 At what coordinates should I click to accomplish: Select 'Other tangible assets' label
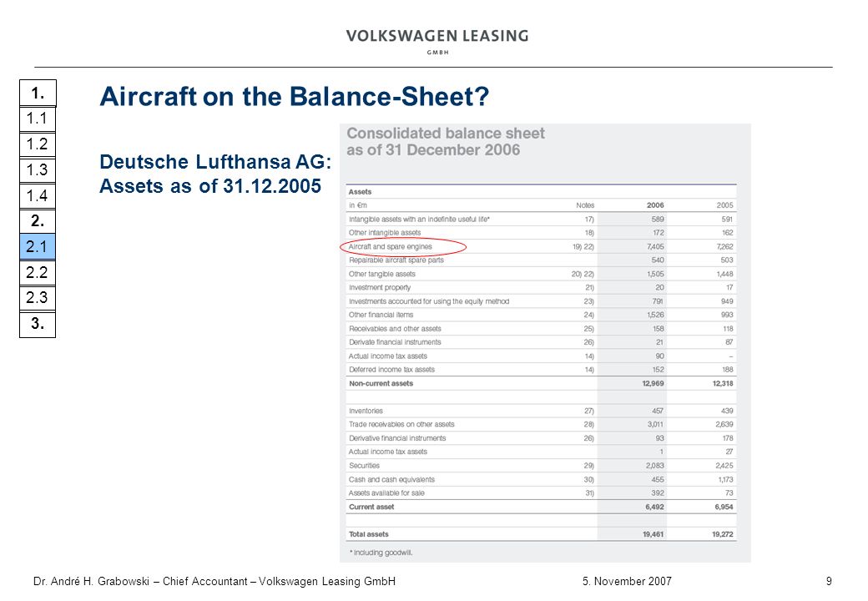click(382, 274)
